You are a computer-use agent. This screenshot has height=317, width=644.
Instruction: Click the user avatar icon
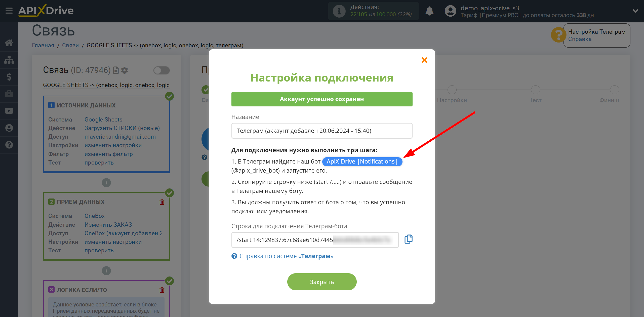coord(450,11)
